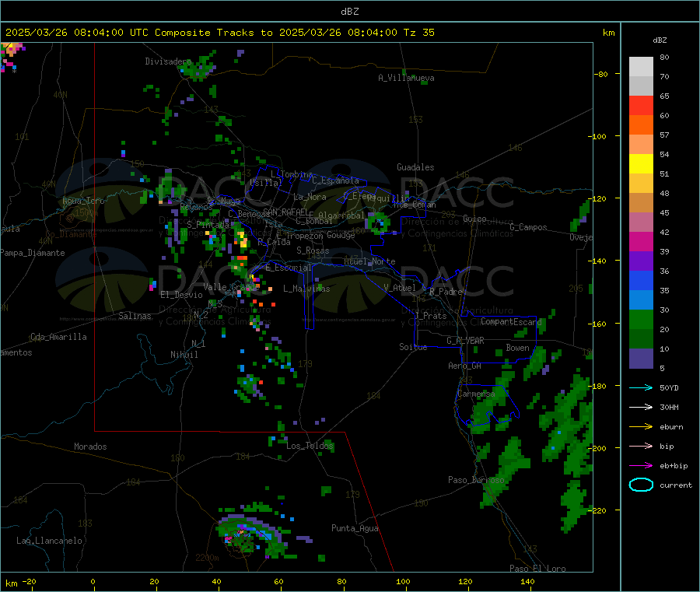Select the 20 dBZ green color swatch

click(641, 319)
